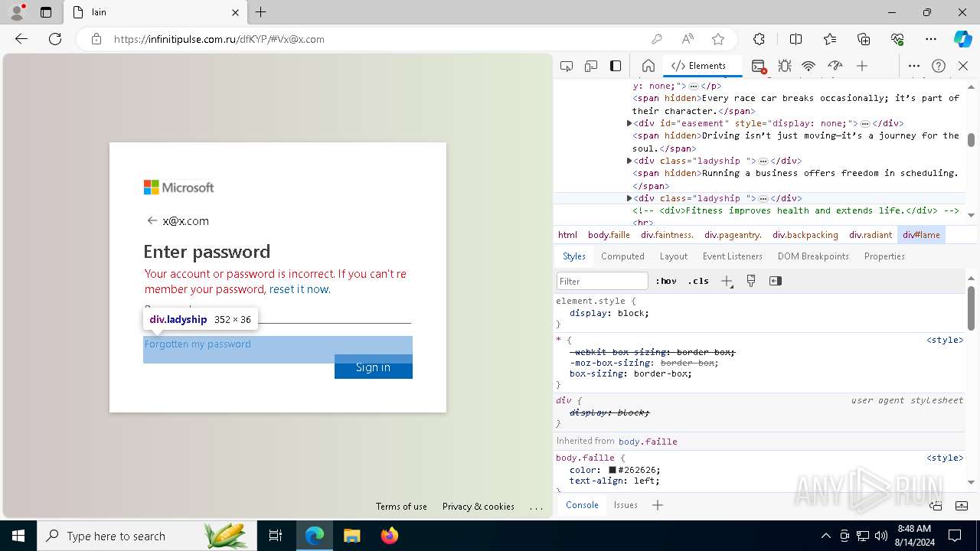Toggle DevTools activity bar dock icon
The height and width of the screenshot is (551, 980).
pos(616,66)
